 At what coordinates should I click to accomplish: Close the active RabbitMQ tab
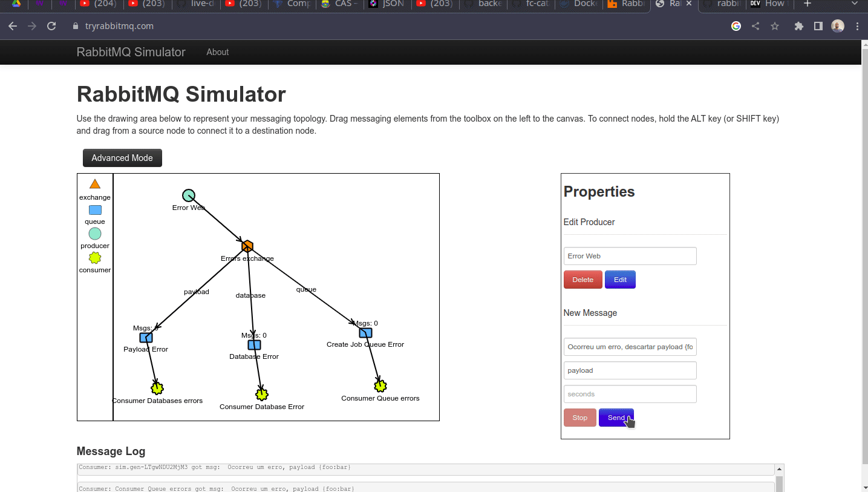click(688, 4)
